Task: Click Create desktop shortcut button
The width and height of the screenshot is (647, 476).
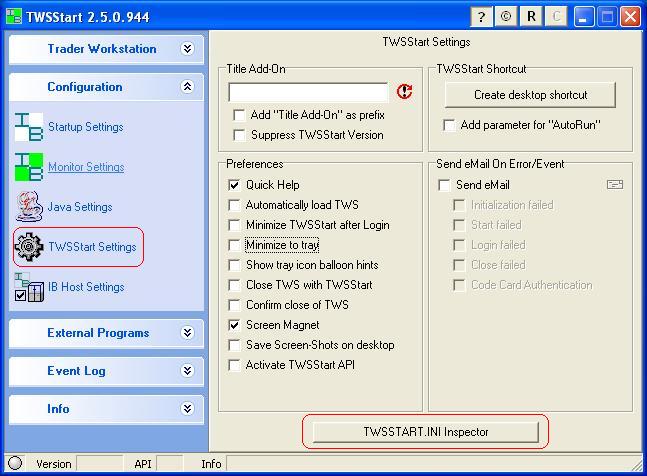Action: pos(530,95)
